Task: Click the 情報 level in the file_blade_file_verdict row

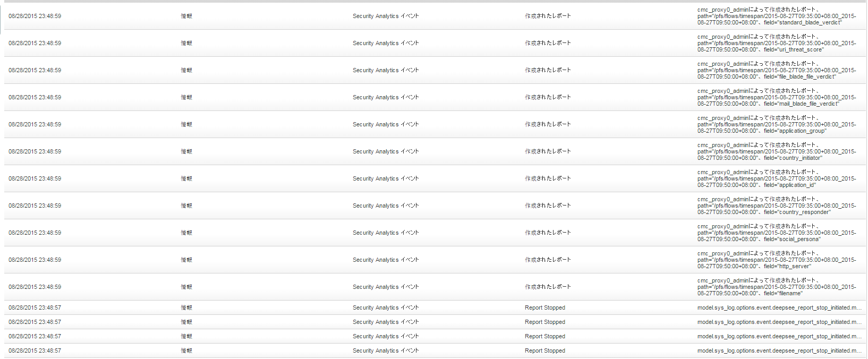Action: pyautogui.click(x=186, y=70)
